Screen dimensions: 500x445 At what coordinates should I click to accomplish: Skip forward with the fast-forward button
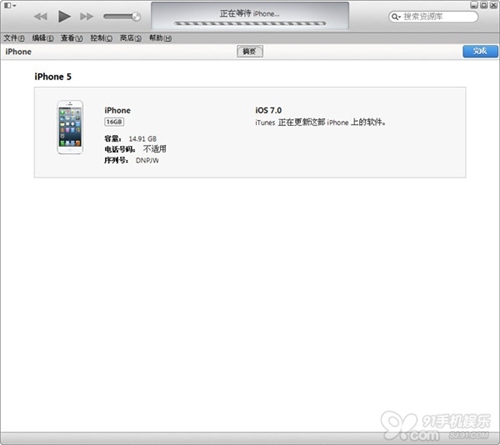click(86, 16)
